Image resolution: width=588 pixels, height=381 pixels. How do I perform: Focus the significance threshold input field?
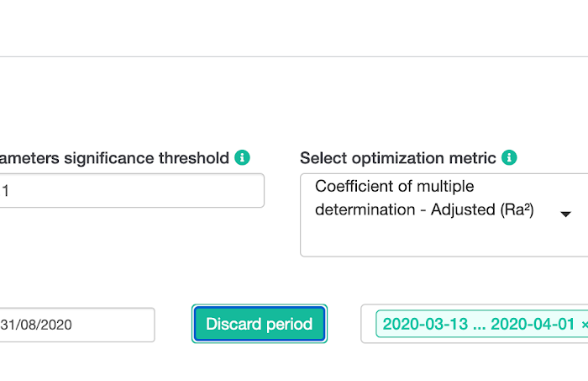click(132, 190)
